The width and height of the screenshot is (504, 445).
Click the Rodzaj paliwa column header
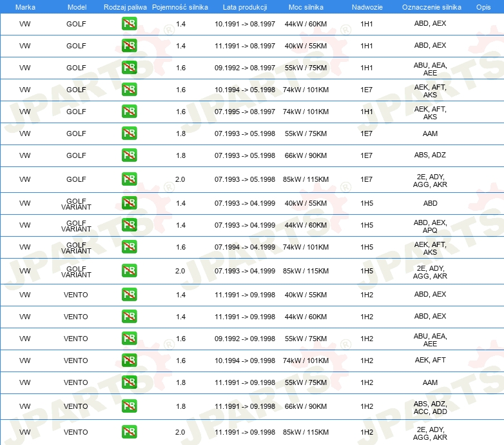coord(125,7)
